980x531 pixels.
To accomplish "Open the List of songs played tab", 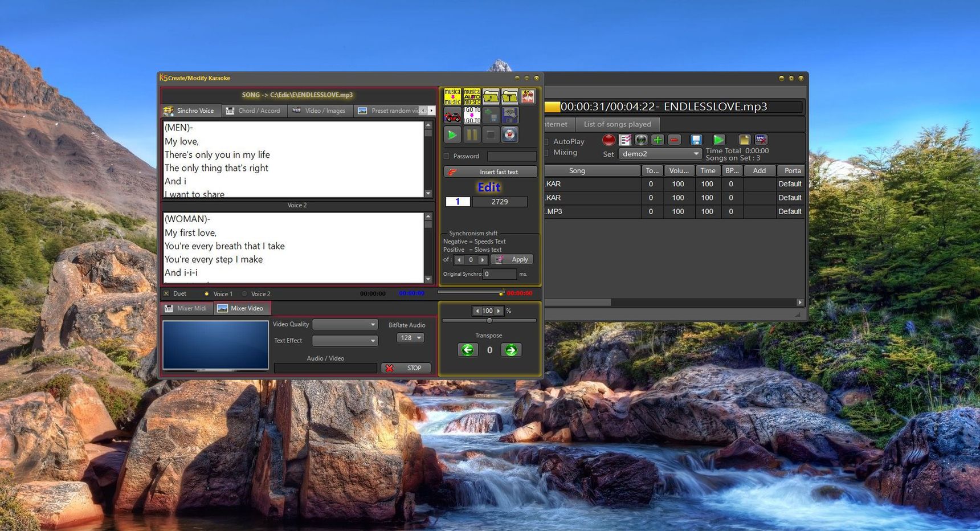I will 617,124.
